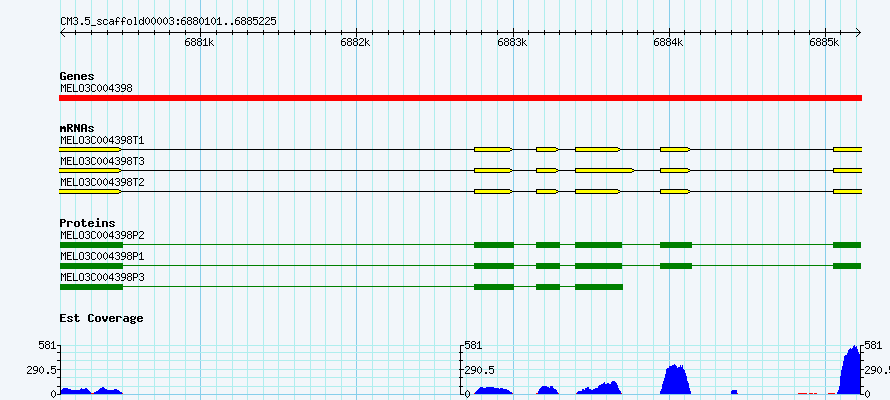Click P2 green segment near 6884k
Image resolution: width=890 pixels, height=400 pixels.
(676, 245)
